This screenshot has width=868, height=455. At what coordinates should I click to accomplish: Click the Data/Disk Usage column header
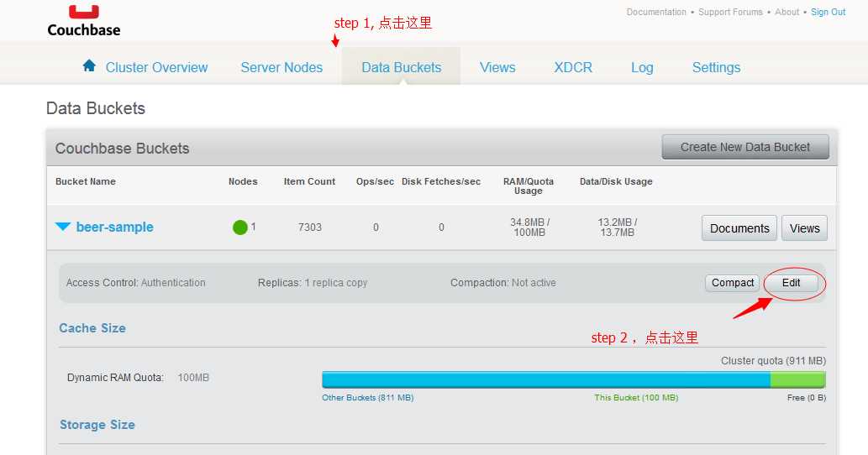pyautogui.click(x=616, y=181)
